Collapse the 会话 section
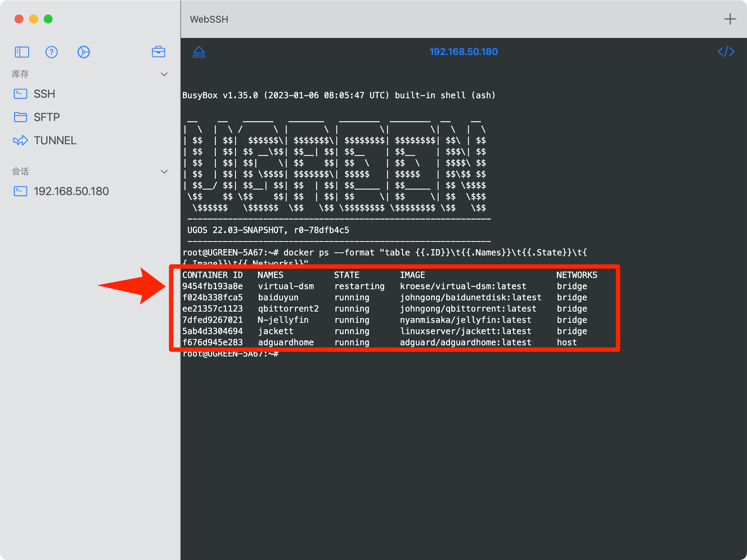Image resolution: width=747 pixels, height=560 pixels. click(x=164, y=171)
